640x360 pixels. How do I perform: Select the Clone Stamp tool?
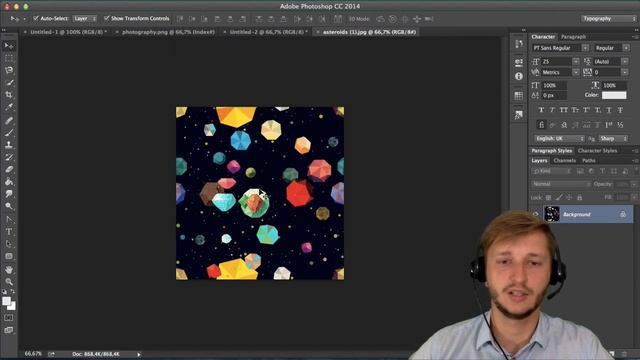(9, 144)
